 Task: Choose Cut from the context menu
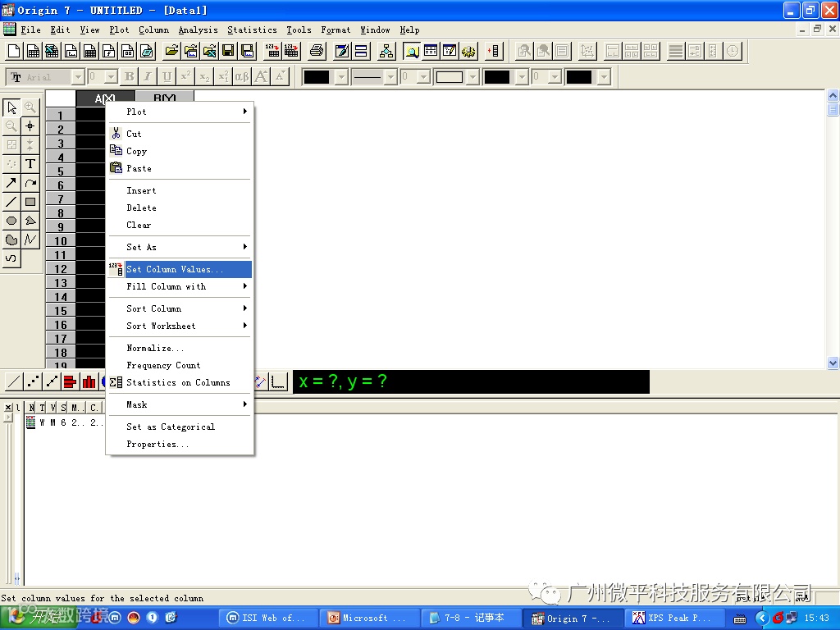(x=180, y=134)
